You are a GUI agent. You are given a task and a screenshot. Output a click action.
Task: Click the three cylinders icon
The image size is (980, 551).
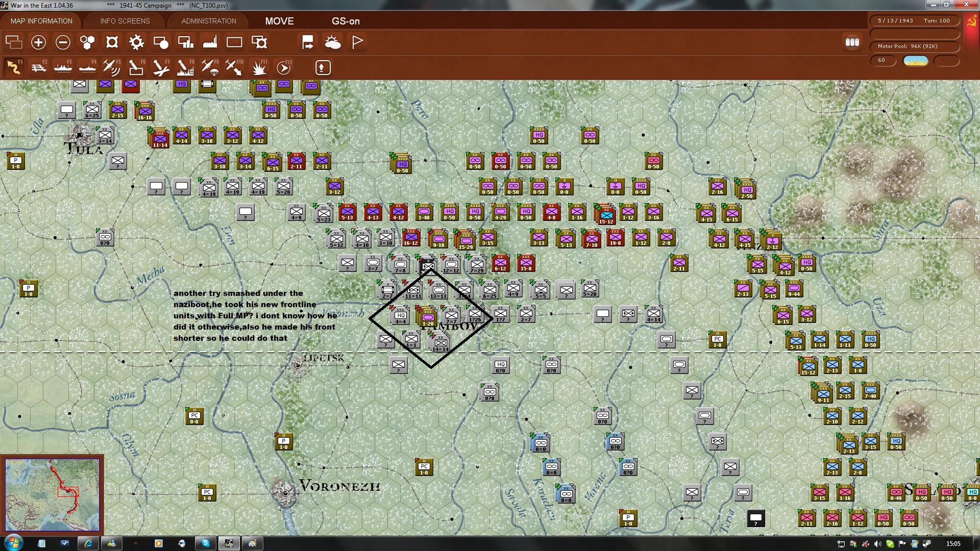tap(852, 42)
